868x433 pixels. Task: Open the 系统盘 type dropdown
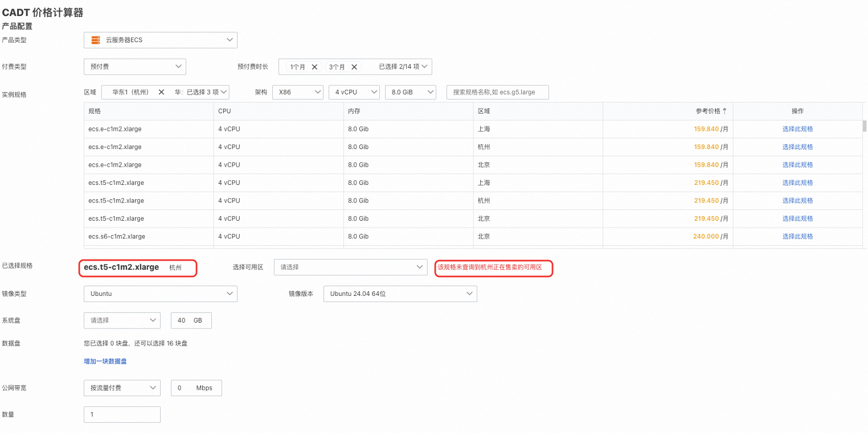coord(122,320)
